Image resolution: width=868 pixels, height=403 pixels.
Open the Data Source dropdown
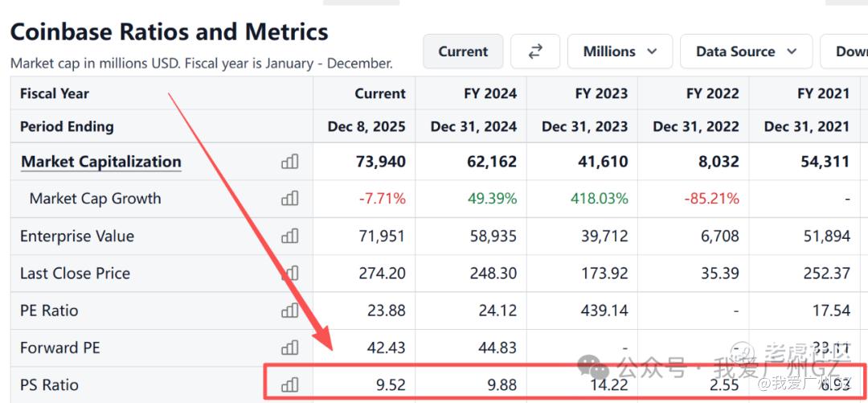[746, 51]
